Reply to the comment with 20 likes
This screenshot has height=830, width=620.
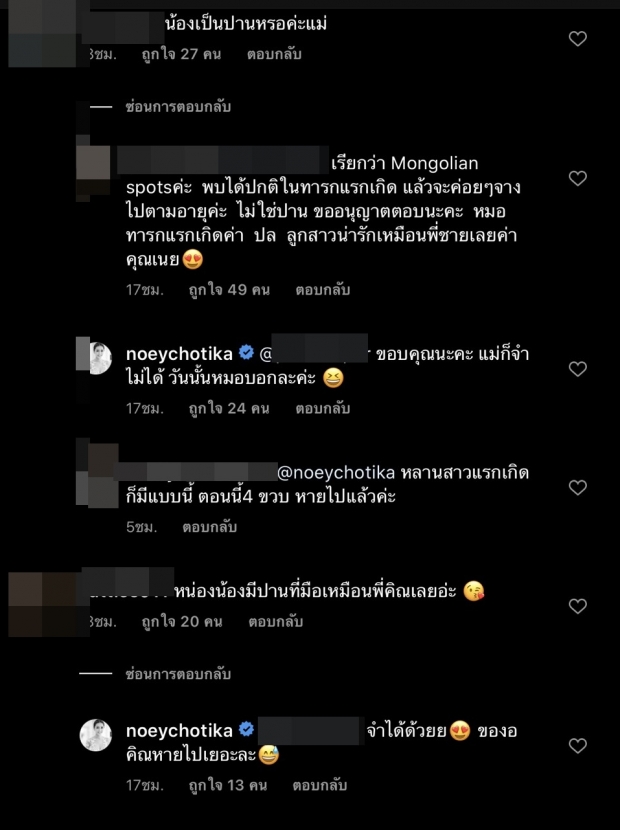point(276,621)
